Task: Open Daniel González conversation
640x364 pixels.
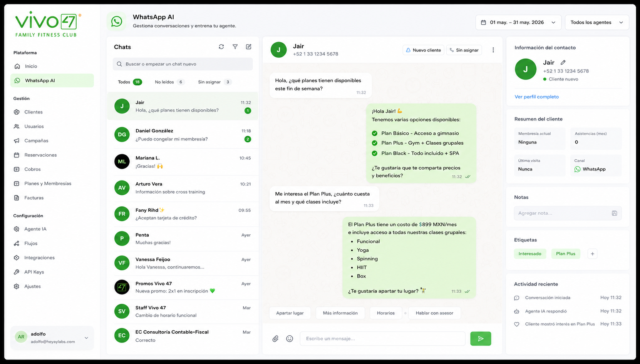Action: [183, 135]
